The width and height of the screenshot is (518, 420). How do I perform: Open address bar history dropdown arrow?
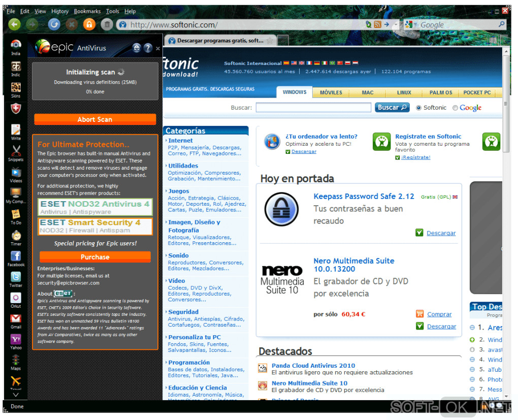tap(396, 24)
